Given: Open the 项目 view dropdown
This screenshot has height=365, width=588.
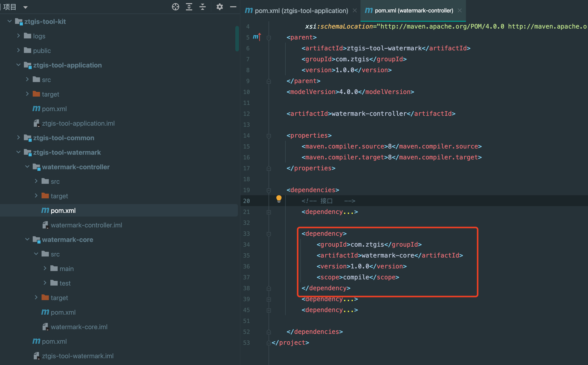Looking at the screenshot, I should pyautogui.click(x=25, y=7).
